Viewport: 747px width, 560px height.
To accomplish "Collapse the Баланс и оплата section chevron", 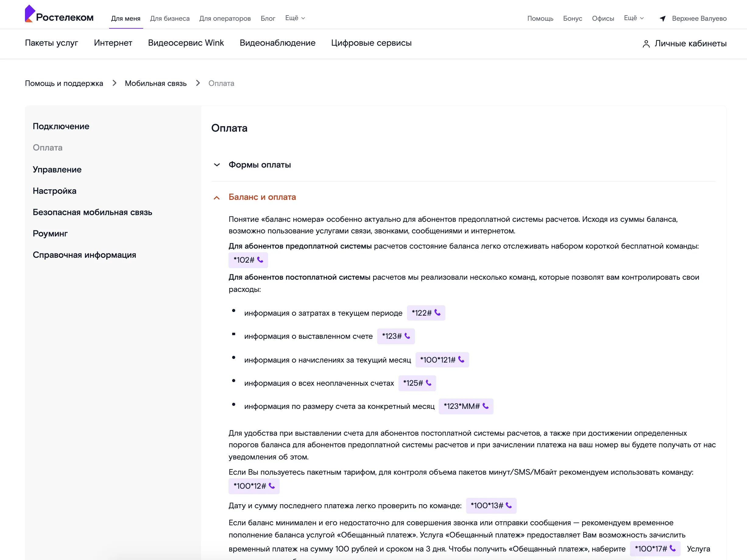I will pyautogui.click(x=217, y=198).
